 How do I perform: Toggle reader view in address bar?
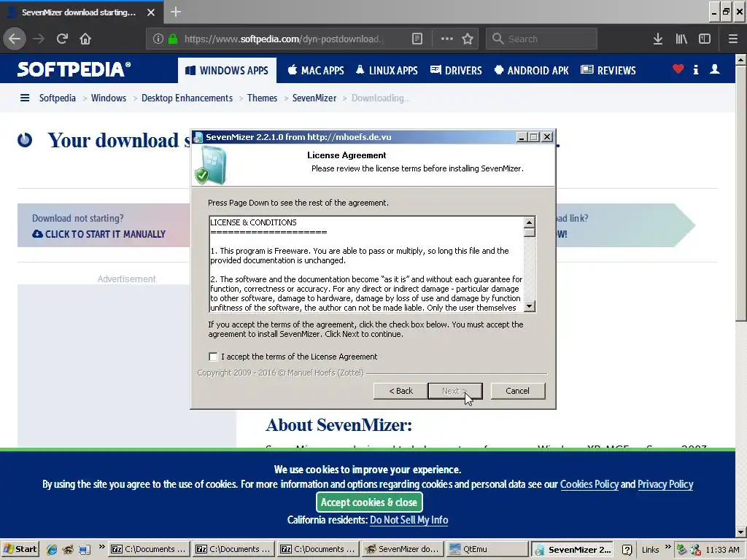pyautogui.click(x=417, y=39)
